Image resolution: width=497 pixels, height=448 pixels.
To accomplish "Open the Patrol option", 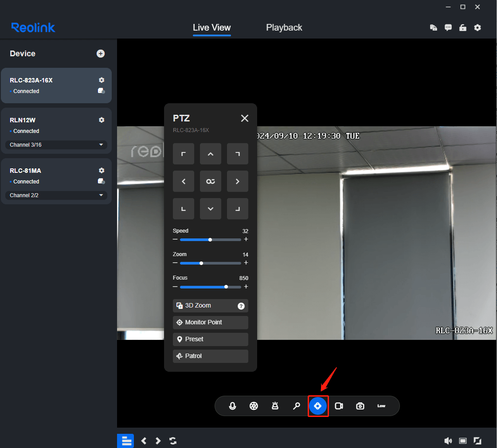I will [x=211, y=356].
